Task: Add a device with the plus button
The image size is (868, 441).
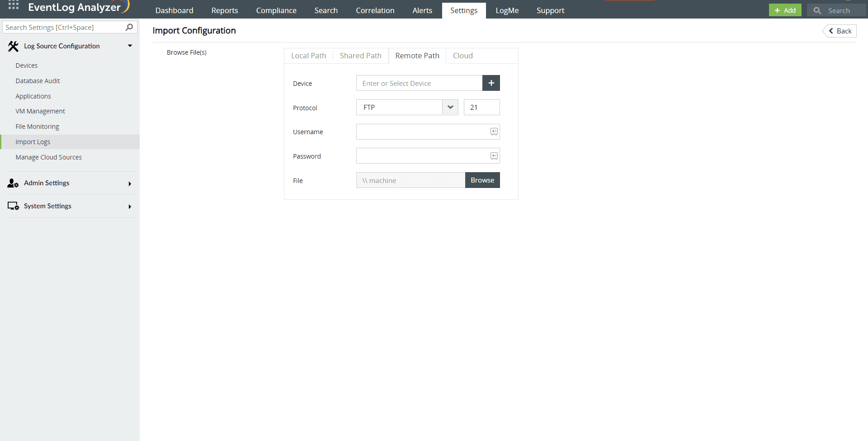Action: click(491, 83)
